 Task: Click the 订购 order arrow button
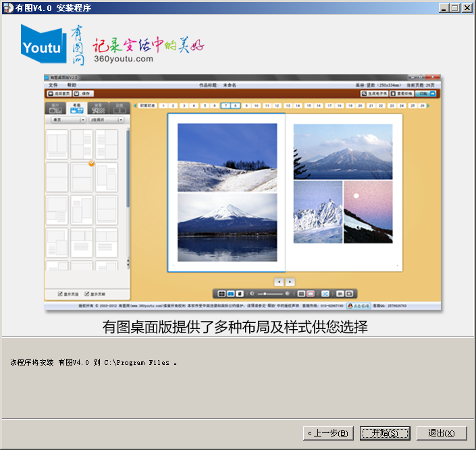427,94
